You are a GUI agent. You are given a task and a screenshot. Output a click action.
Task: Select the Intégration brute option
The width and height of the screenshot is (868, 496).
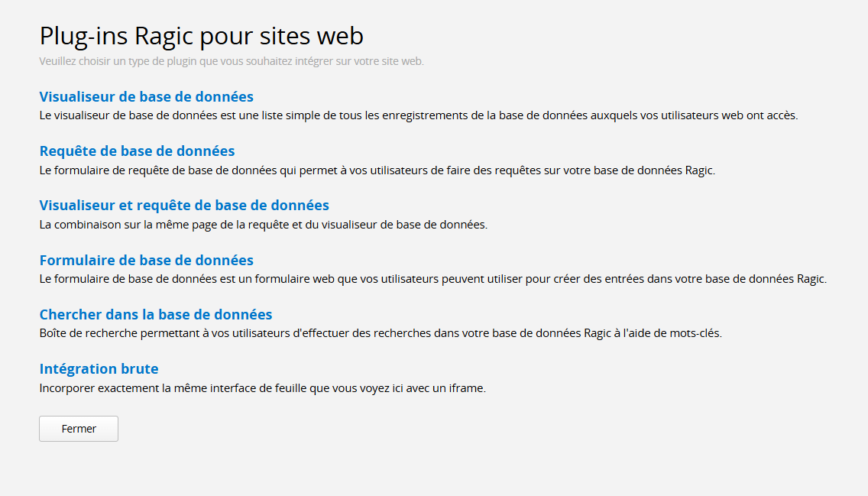(x=99, y=368)
